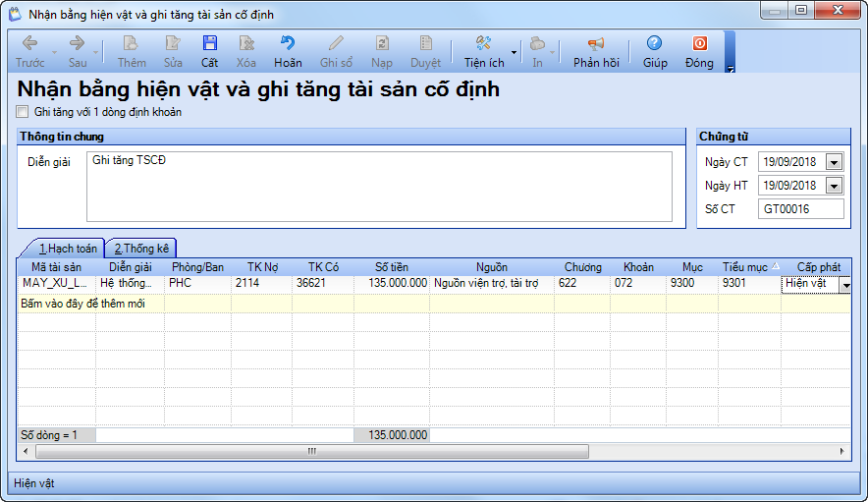Image resolution: width=868 pixels, height=502 pixels.
Task: Click the Ngày HT date field
Action: (x=792, y=186)
